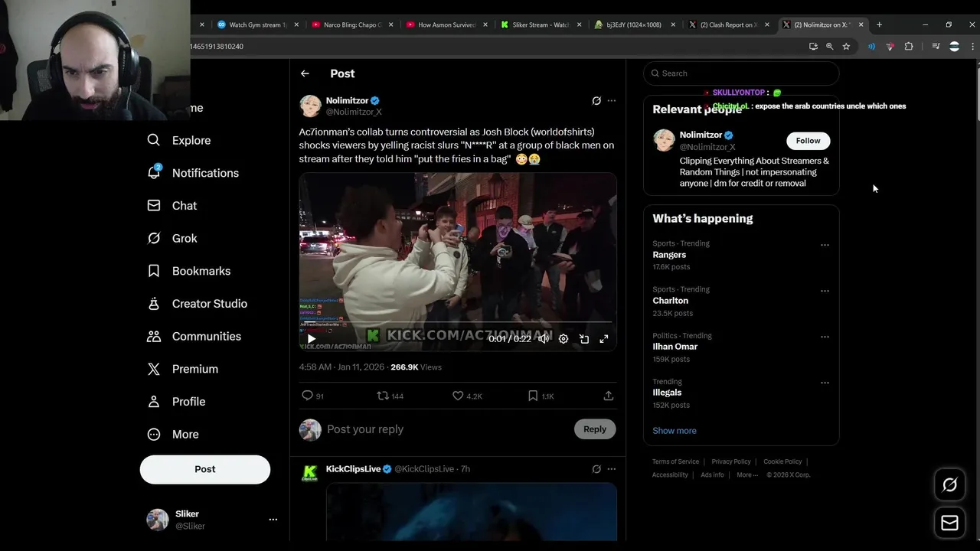Open the Chrome three-dot menu
Image resolution: width=980 pixels, height=551 pixels.
tap(973, 47)
